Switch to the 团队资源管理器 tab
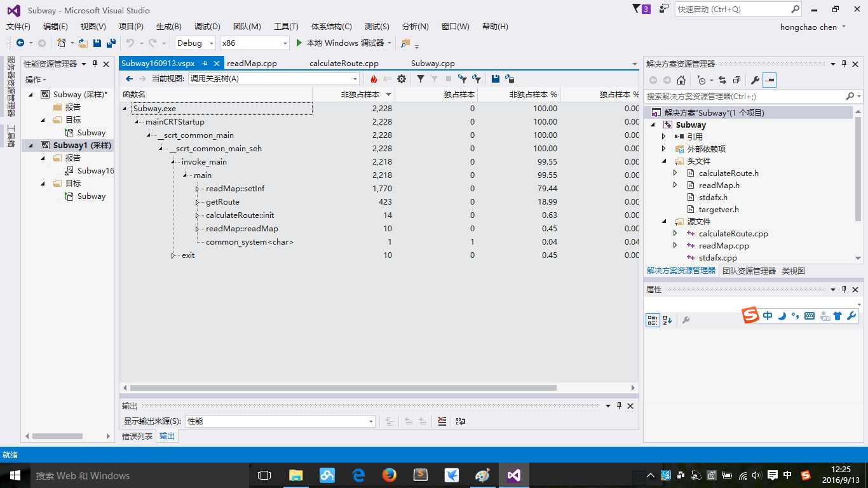This screenshot has height=488, width=868. coord(749,271)
